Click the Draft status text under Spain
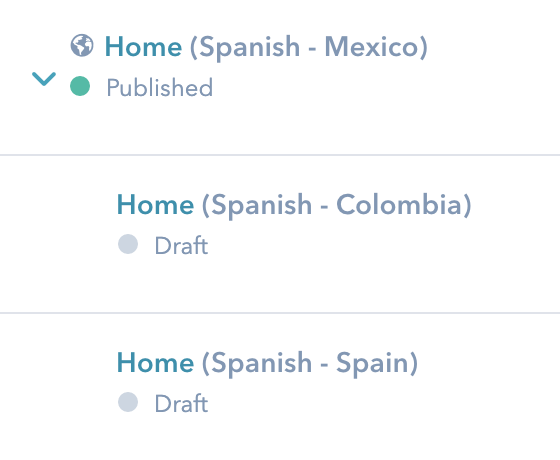The image size is (560, 460). 181,404
